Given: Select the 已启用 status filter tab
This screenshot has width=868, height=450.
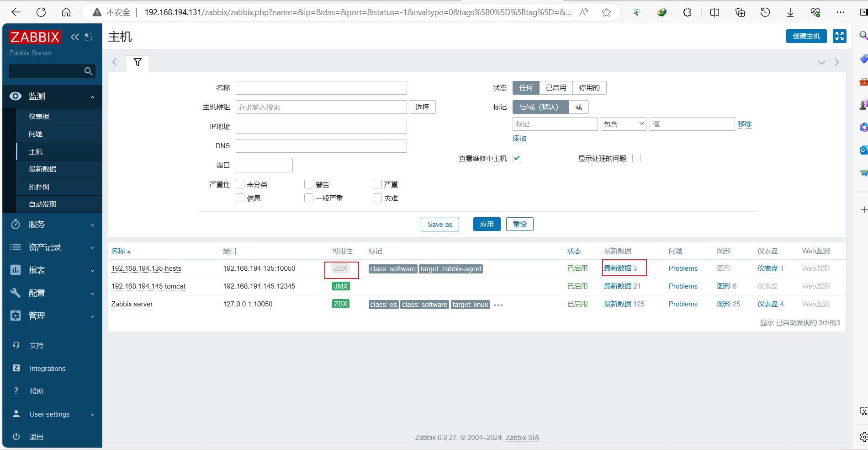Looking at the screenshot, I should [x=556, y=88].
